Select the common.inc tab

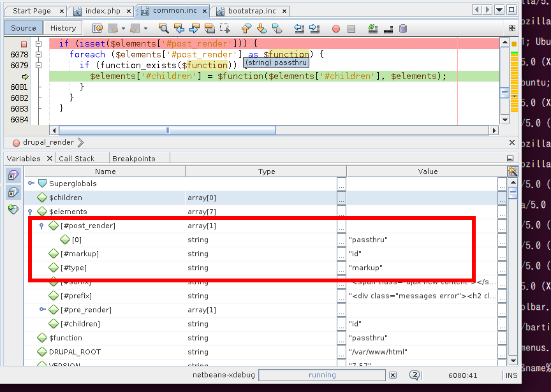tap(175, 11)
